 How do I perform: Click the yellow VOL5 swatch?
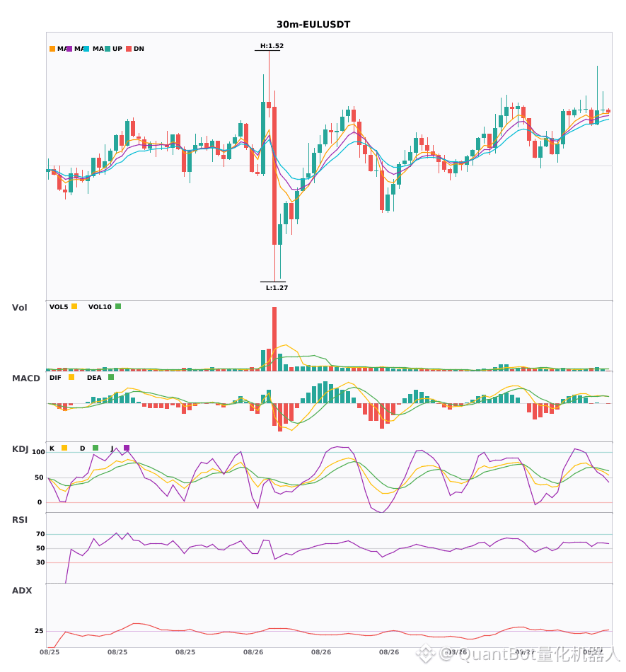[x=74, y=306]
